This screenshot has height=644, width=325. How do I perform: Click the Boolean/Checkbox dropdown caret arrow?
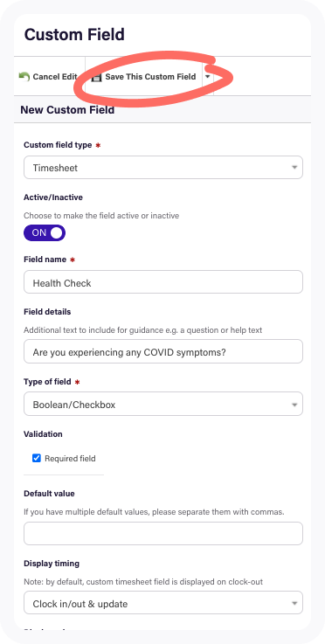point(294,405)
